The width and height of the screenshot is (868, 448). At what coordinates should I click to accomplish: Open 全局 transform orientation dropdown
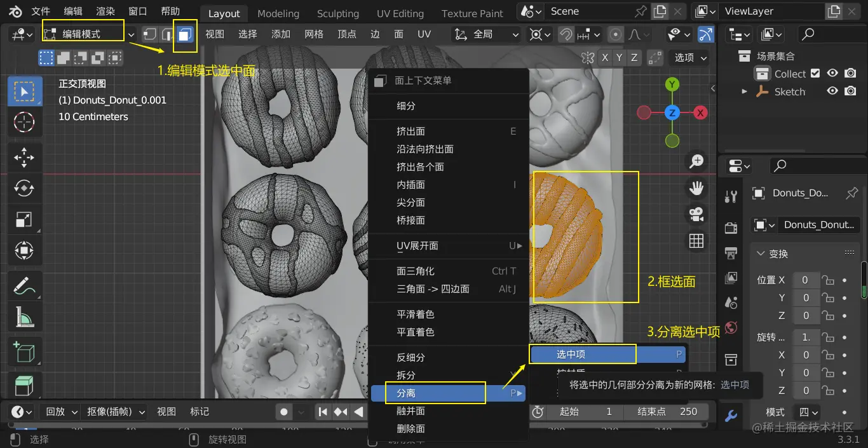click(486, 34)
